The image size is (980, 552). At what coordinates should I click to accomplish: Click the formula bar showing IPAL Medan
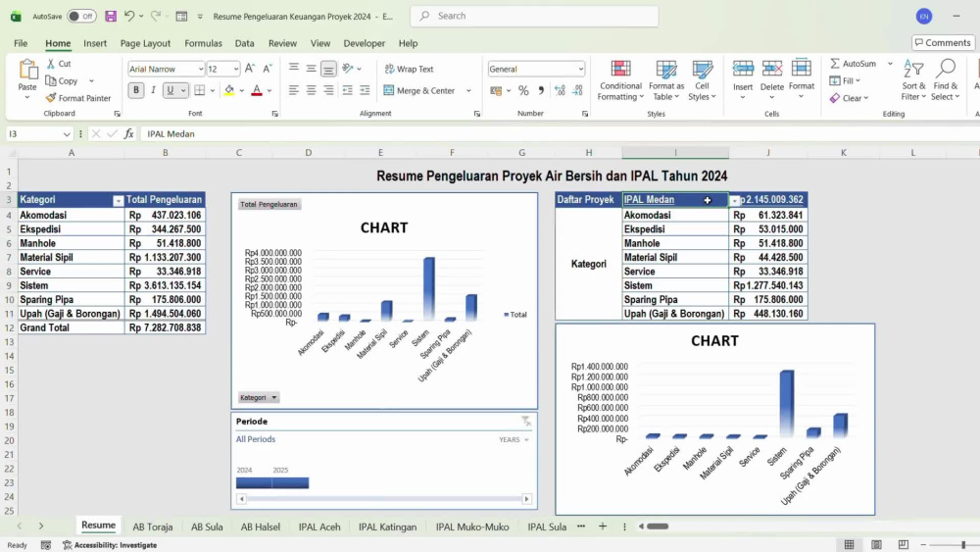(x=560, y=133)
